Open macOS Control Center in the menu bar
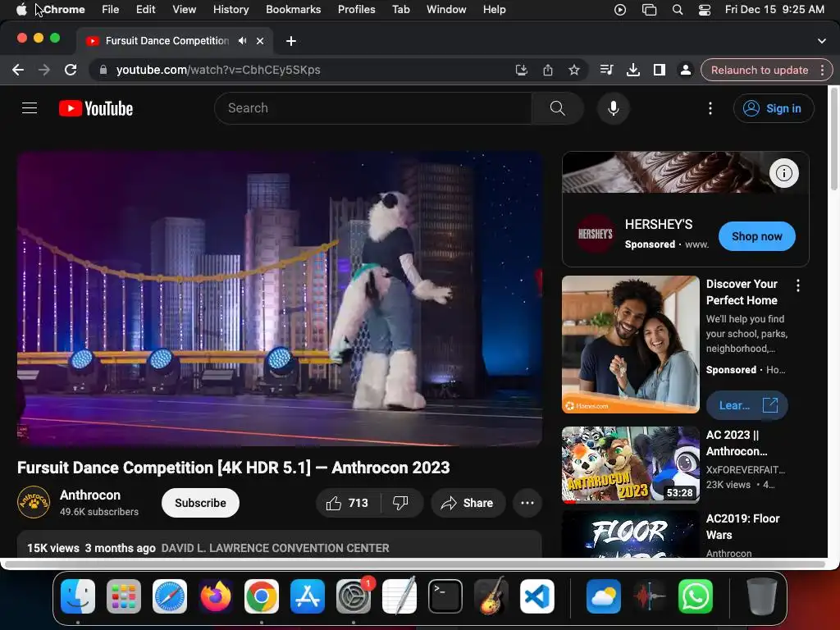The height and width of the screenshot is (630, 840). 705,10
